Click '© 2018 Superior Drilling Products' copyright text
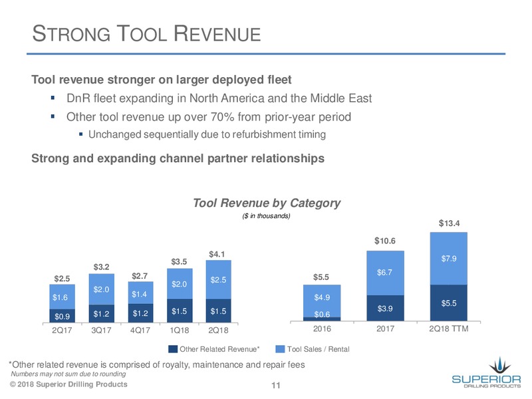This screenshot has width=532, height=399. pyautogui.click(x=68, y=384)
